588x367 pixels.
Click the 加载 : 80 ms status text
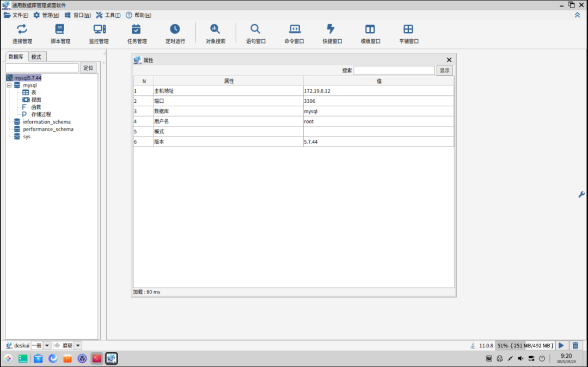146,292
